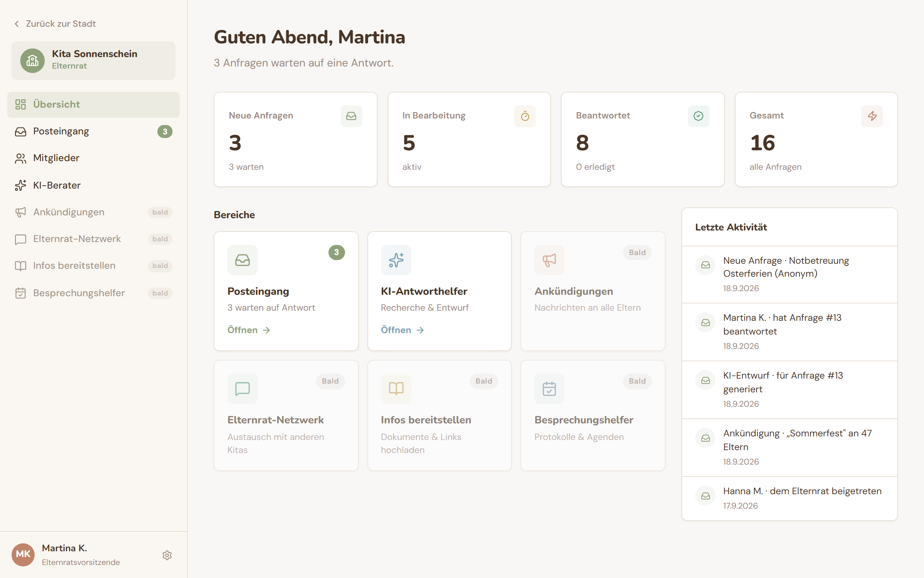Go back via Zurück zur Stadt
The height and width of the screenshot is (578, 924).
(55, 24)
